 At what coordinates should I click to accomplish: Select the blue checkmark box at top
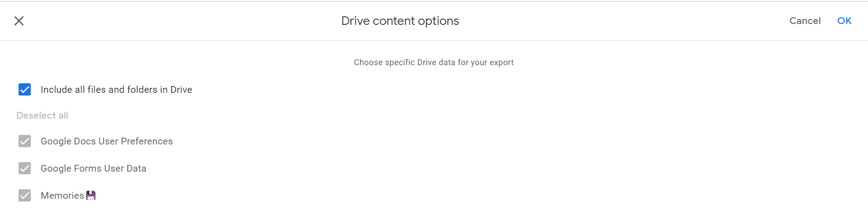tap(25, 90)
